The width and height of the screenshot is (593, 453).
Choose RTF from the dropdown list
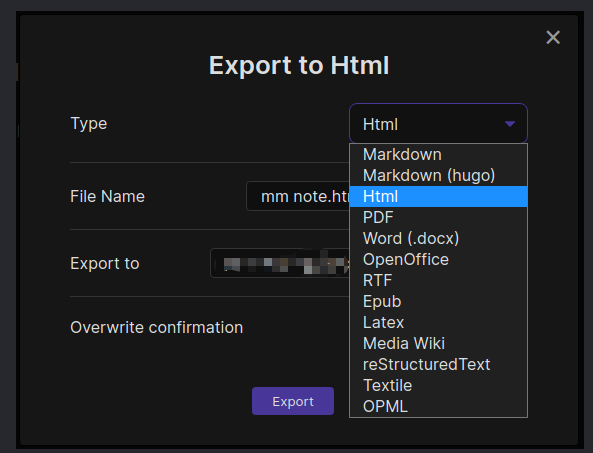pos(438,281)
